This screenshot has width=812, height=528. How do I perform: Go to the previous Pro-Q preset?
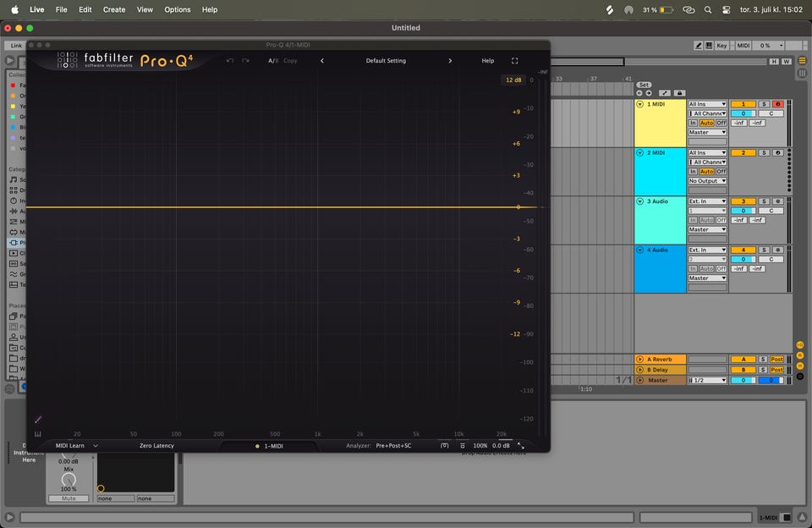click(321, 61)
